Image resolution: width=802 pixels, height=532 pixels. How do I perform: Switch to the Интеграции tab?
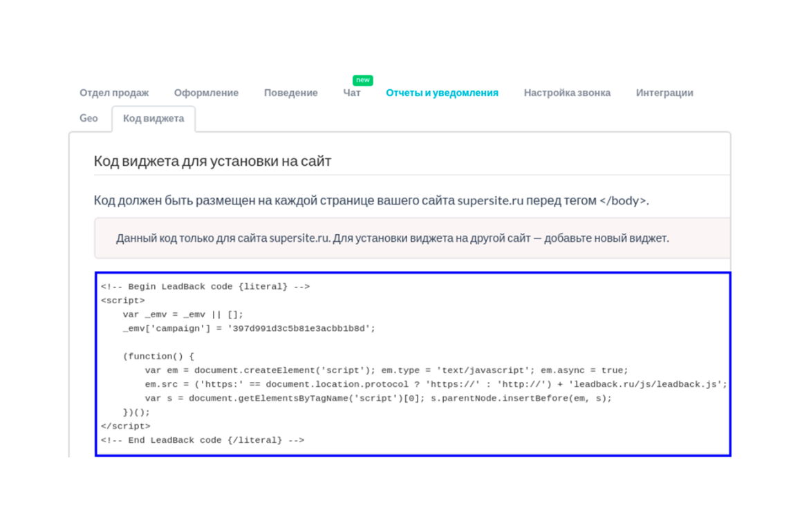(664, 93)
